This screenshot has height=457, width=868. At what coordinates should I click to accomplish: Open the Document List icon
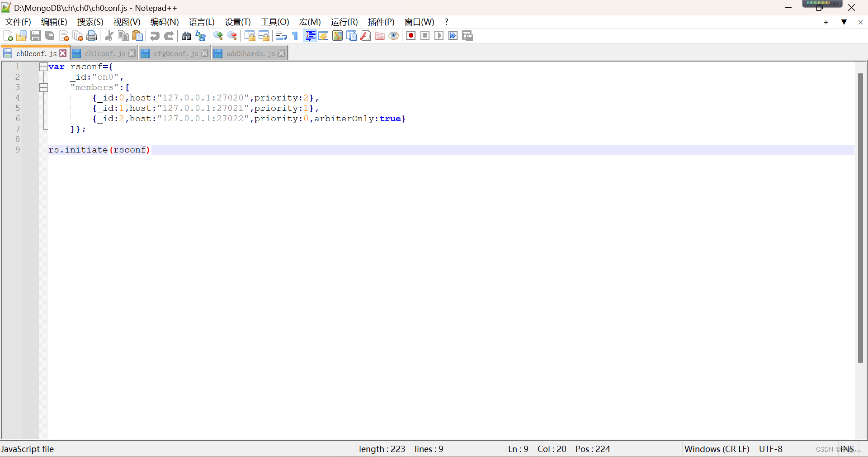(352, 36)
